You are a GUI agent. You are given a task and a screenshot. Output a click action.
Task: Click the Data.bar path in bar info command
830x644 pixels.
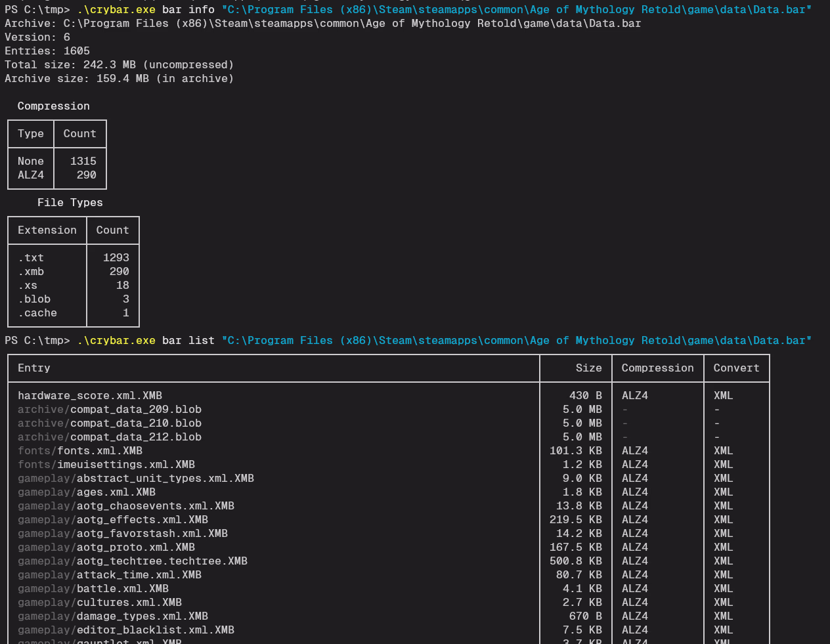[516, 10]
